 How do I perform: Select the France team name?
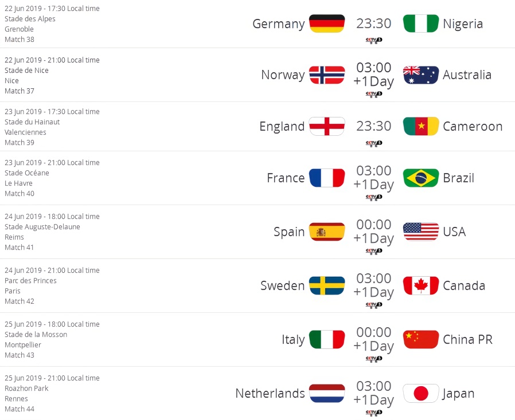pos(286,178)
